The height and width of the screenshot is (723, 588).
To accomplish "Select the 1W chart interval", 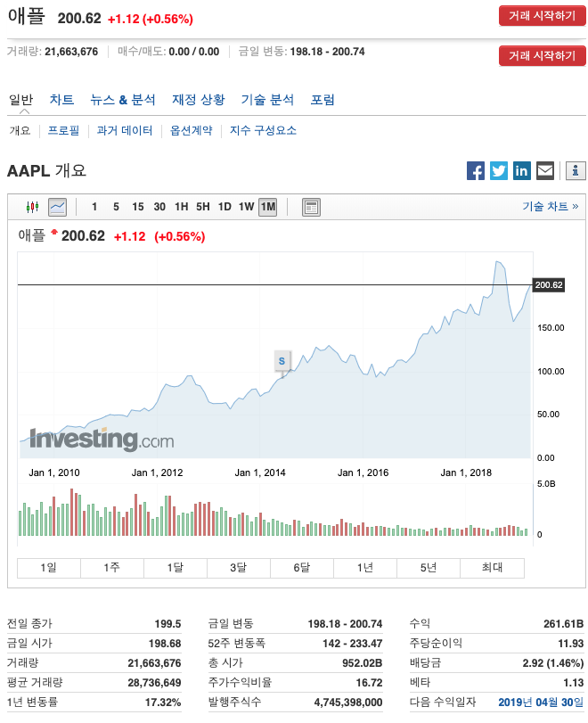I will tap(246, 207).
